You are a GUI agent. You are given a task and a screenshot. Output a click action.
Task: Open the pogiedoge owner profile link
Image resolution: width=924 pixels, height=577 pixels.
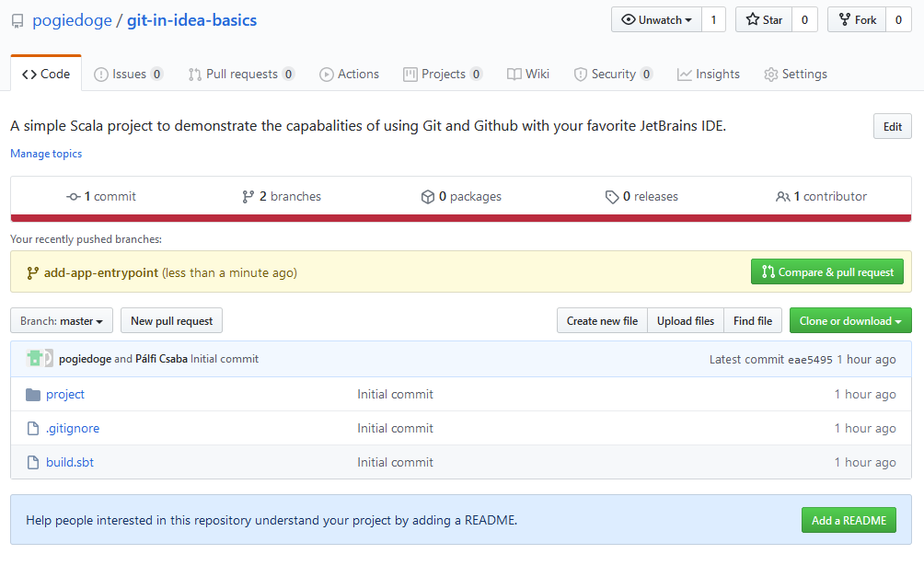click(72, 20)
